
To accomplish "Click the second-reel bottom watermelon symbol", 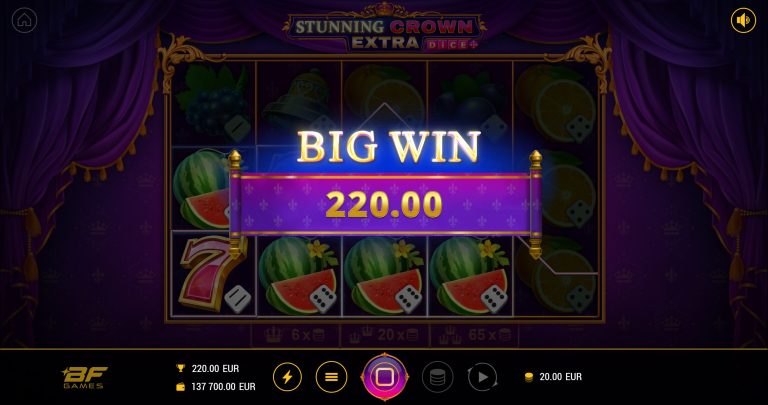I will [299, 275].
